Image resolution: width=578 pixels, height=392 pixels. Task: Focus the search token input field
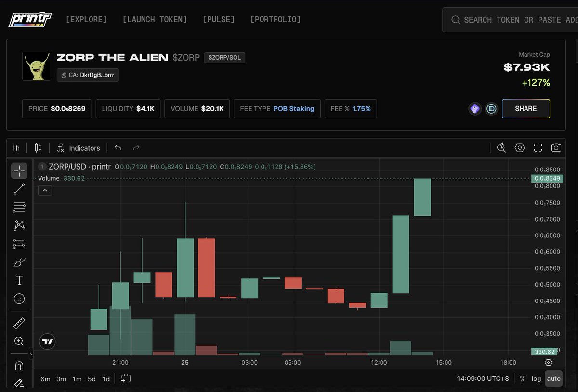click(511, 20)
